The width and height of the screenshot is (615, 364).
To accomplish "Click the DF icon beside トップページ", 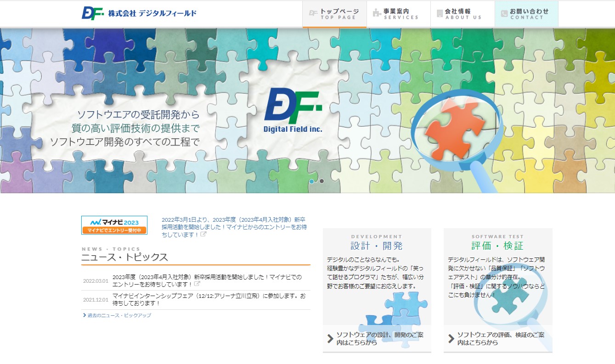I will tap(313, 13).
